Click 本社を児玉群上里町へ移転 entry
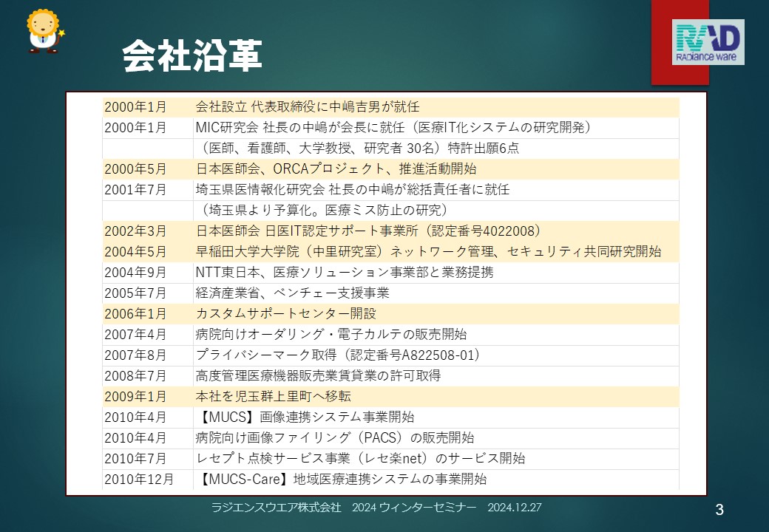This screenshot has width=769, height=532. coord(273,396)
